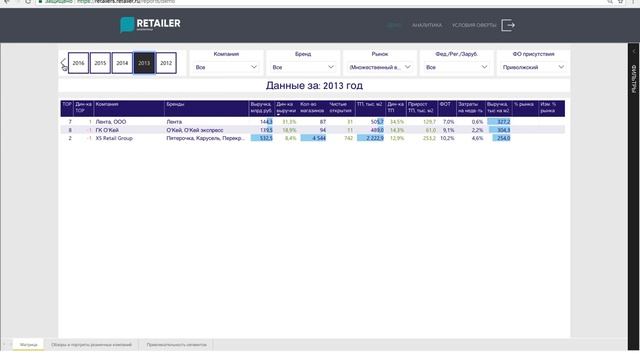
Task: Sort by the Бренды column header
Action: [x=207, y=108]
